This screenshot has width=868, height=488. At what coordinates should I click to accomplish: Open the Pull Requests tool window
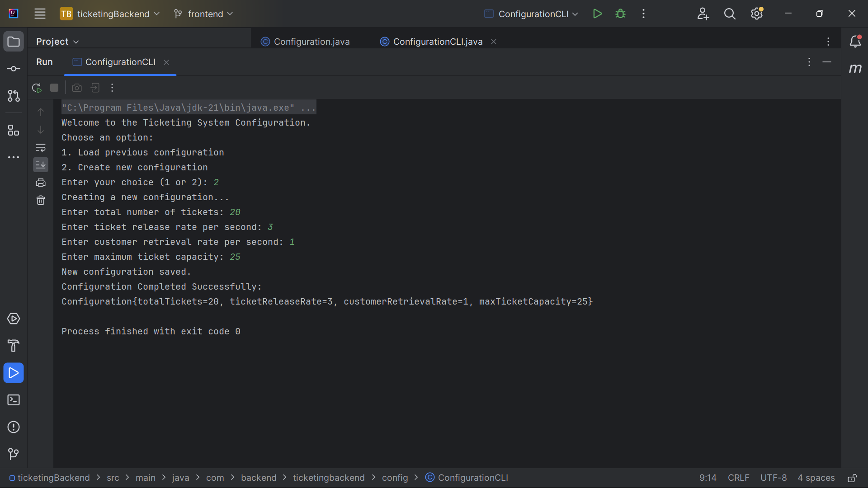[x=14, y=96]
